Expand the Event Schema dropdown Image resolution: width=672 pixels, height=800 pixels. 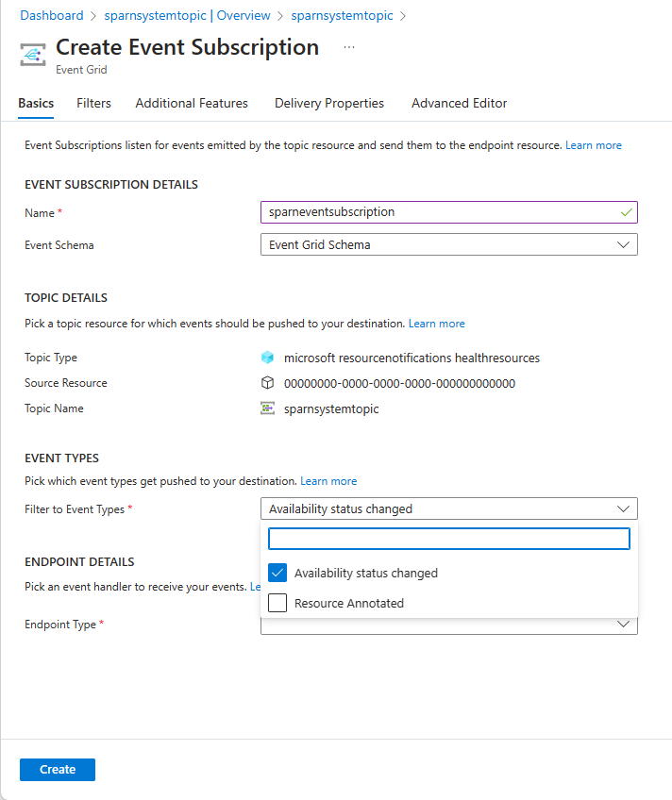pos(449,245)
